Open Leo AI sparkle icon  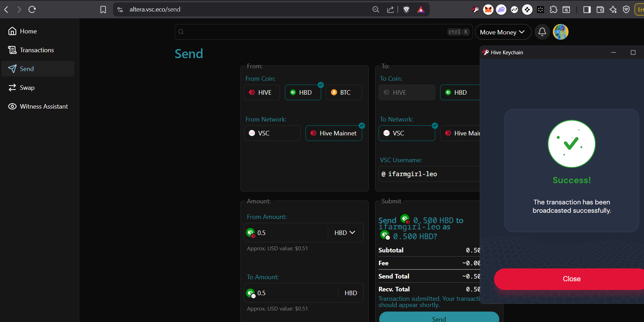coord(613,9)
